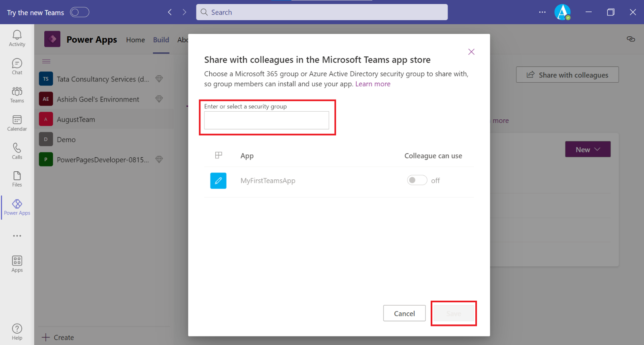Viewport: 644px width, 345px height.
Task: Enable Colleague can use for MyFirstTeamsApp
Action: [417, 180]
